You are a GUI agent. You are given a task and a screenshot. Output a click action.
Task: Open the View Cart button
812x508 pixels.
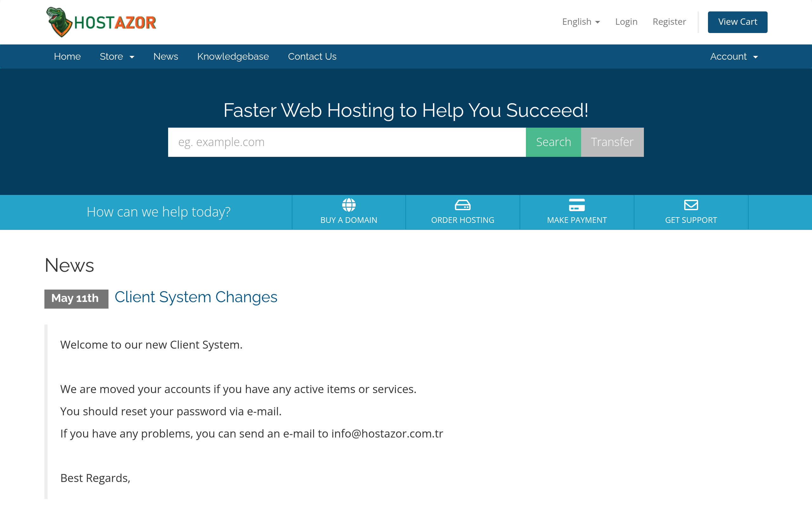(737, 22)
